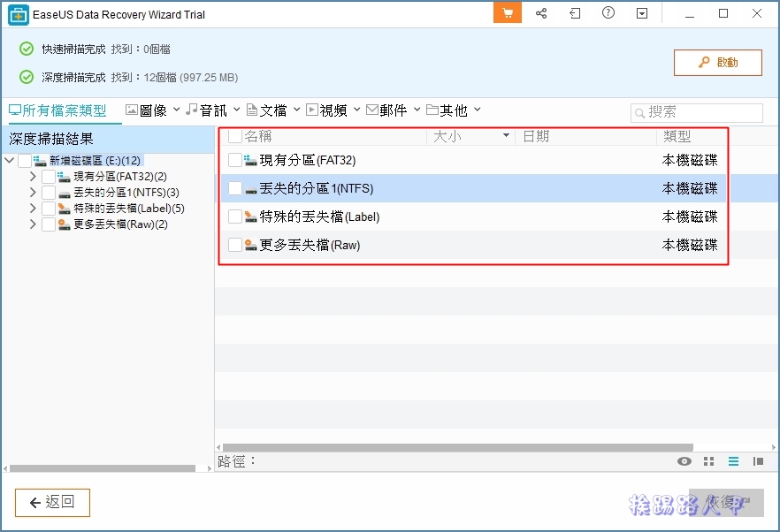Open the shopping cart purchase icon
The height and width of the screenshot is (532, 780).
pos(508,13)
